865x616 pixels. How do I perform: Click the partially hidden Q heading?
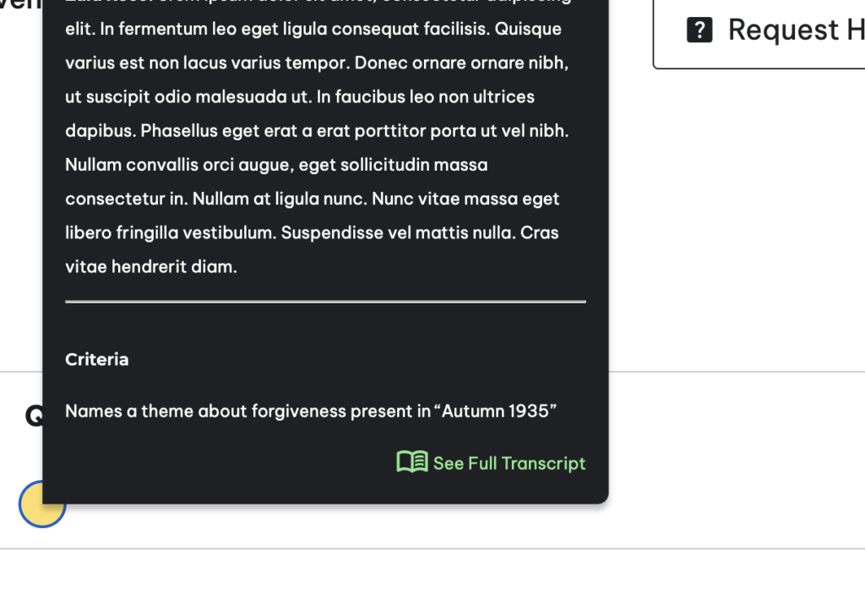(33, 415)
